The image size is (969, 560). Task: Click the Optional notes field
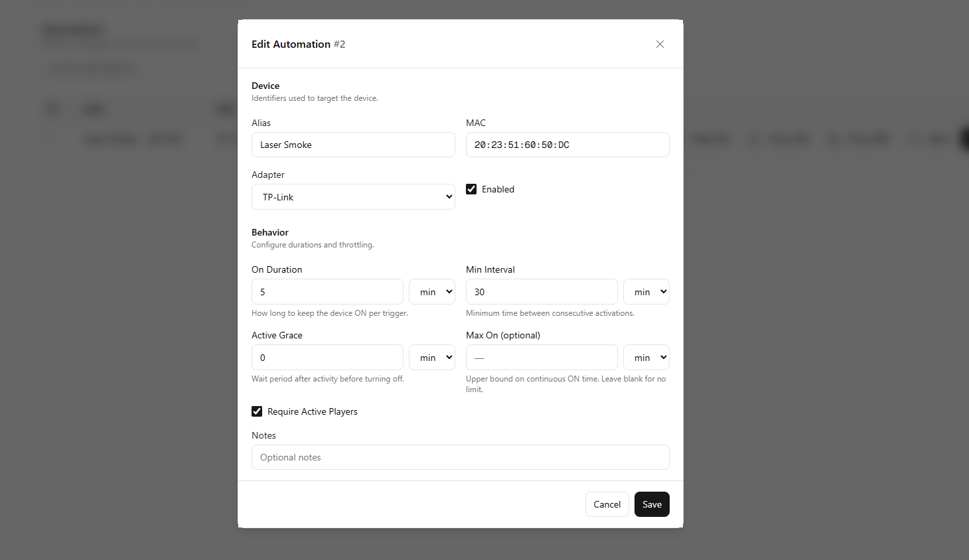pos(460,457)
